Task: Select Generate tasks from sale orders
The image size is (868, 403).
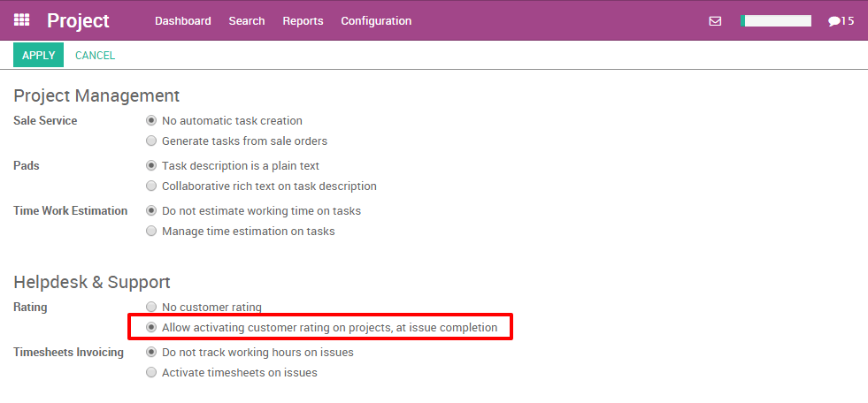Action: click(x=151, y=141)
